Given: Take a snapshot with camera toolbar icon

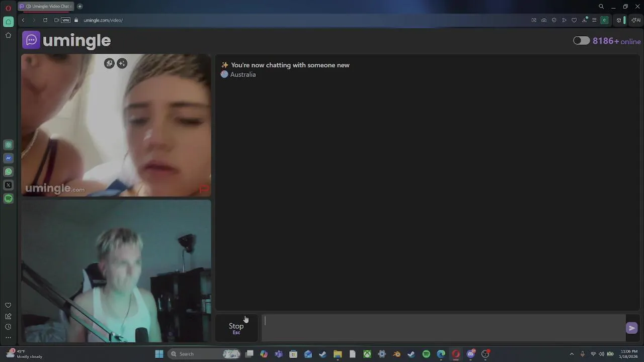Looking at the screenshot, I should [544, 20].
